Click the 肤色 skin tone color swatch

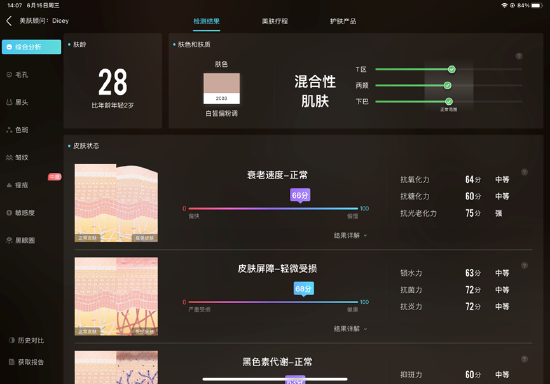tap(222, 88)
